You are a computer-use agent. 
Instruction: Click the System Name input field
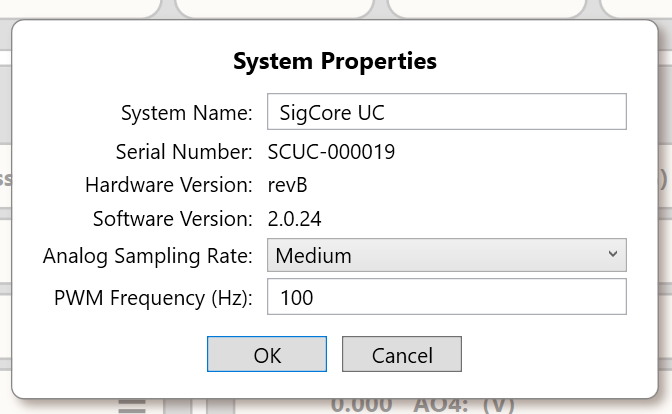447,111
